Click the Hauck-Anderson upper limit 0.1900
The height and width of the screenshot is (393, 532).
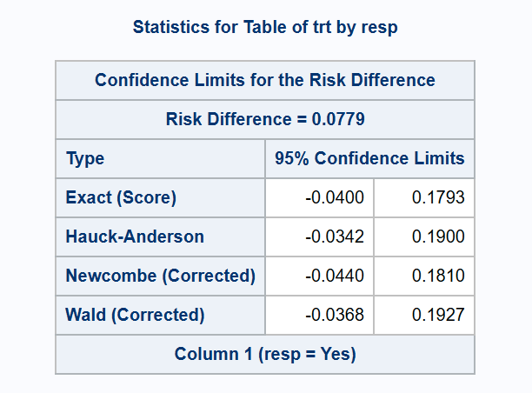[x=438, y=237]
